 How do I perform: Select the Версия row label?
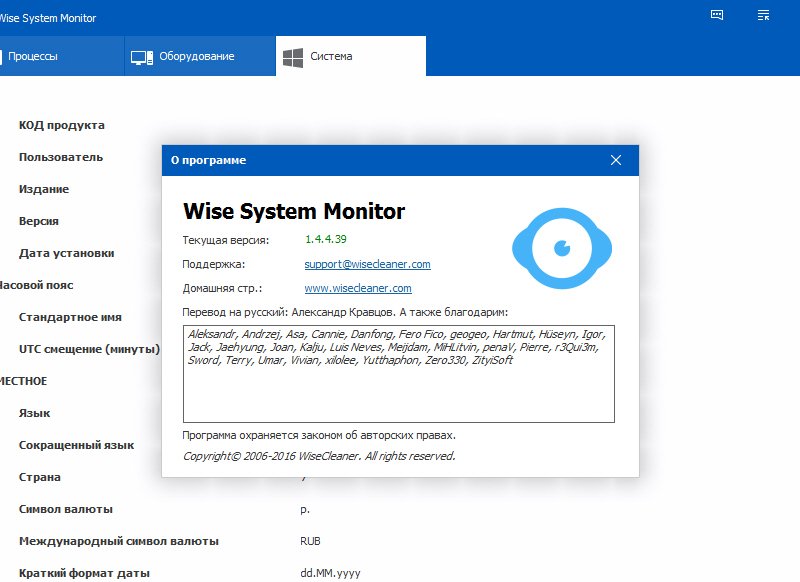39,221
